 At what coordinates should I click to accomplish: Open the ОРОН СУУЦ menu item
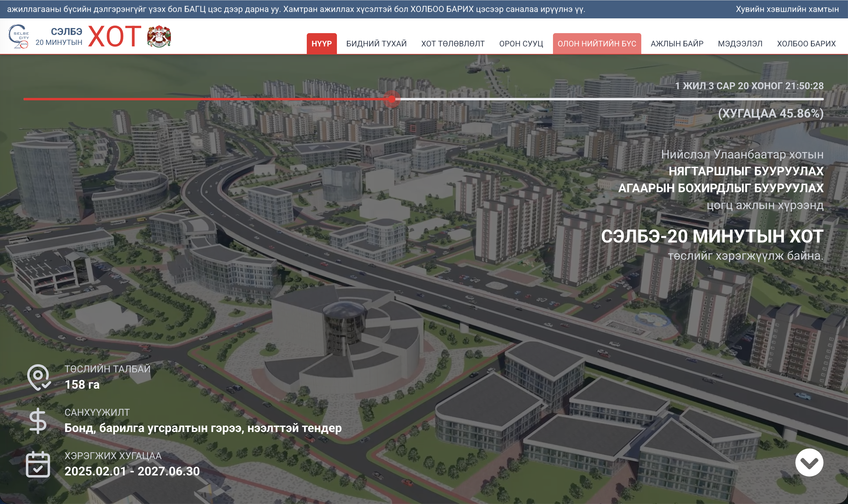point(521,43)
